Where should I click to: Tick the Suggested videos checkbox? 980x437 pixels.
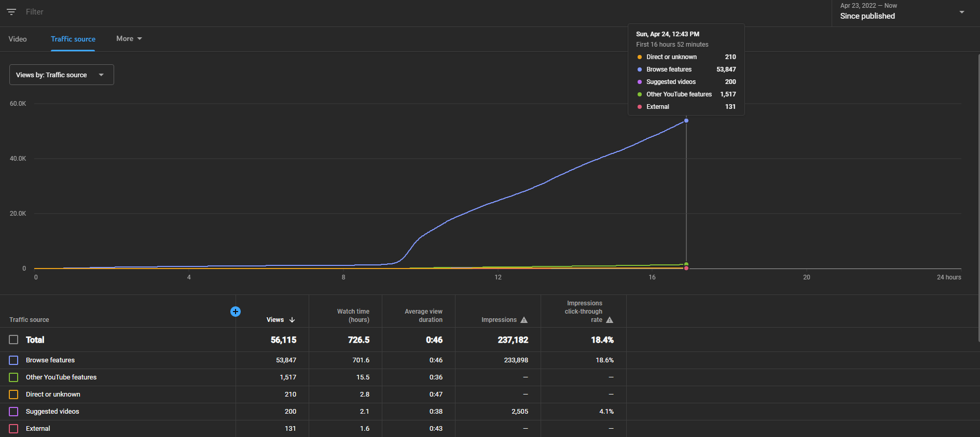(13, 412)
